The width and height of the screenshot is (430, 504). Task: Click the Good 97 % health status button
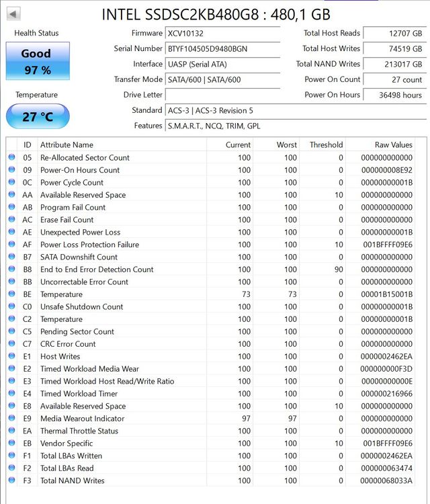[x=38, y=61]
